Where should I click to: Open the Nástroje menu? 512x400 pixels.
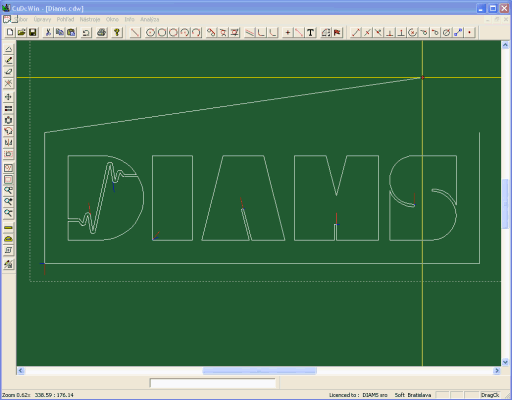click(90, 19)
